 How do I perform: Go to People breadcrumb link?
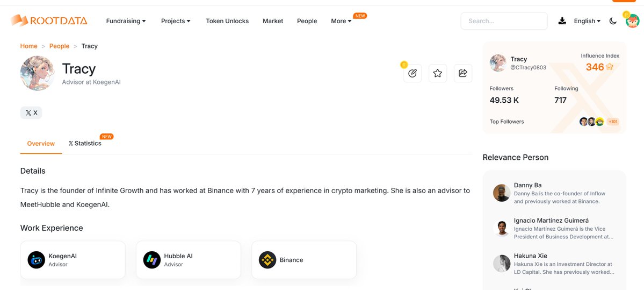click(x=59, y=46)
